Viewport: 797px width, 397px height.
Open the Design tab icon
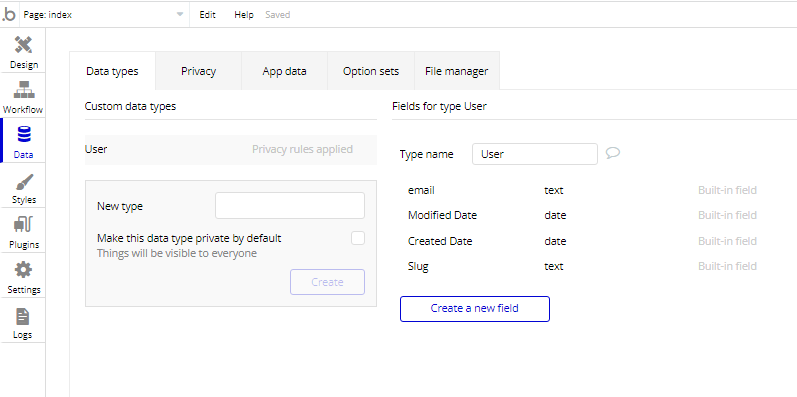point(23,45)
